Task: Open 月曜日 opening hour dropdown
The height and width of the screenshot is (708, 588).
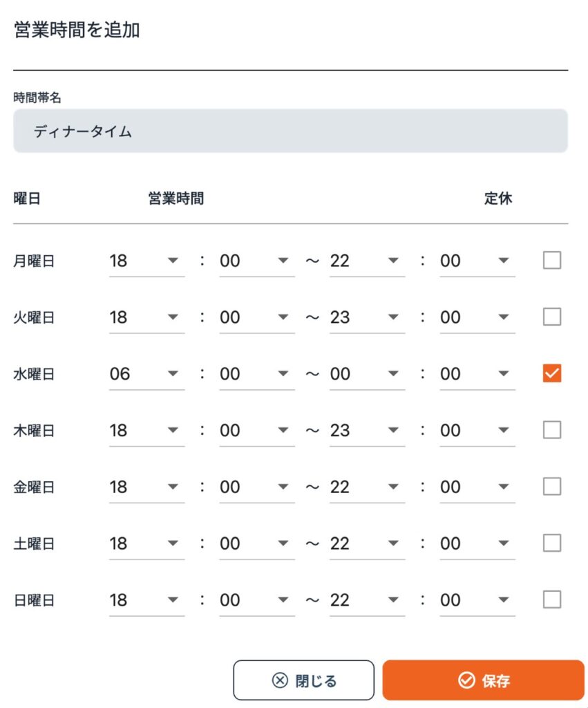Action: coord(146,261)
